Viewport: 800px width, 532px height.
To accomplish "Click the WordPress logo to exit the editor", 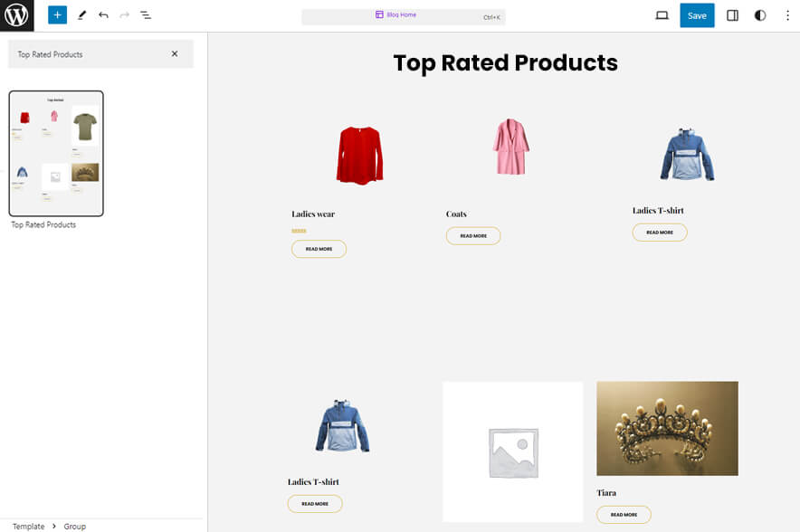I will click(x=15, y=15).
